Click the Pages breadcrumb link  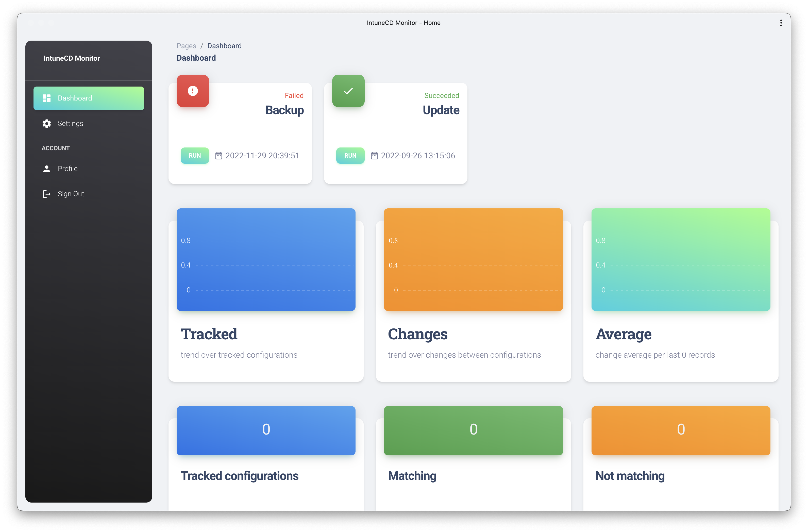[x=186, y=45]
